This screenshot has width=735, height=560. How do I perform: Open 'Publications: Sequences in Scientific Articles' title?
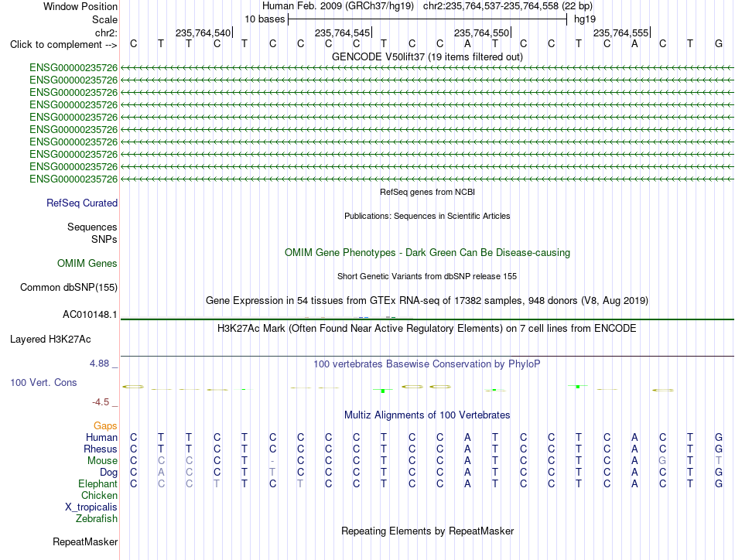(x=427, y=216)
